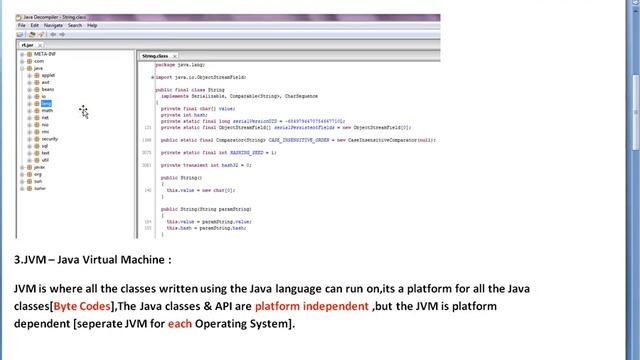
Task: Follow the CASE_INSENSITIVE_ORDER link in code
Action: [299, 140]
